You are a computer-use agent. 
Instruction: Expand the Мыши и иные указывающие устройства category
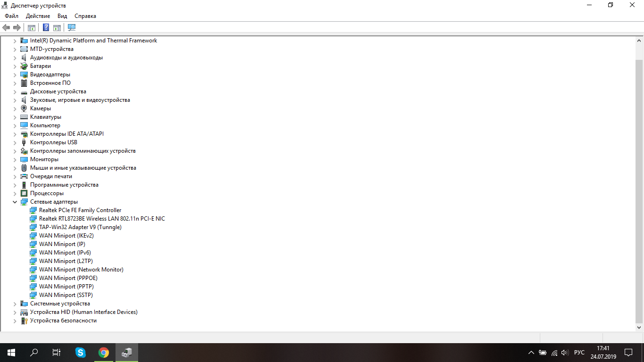(x=15, y=168)
